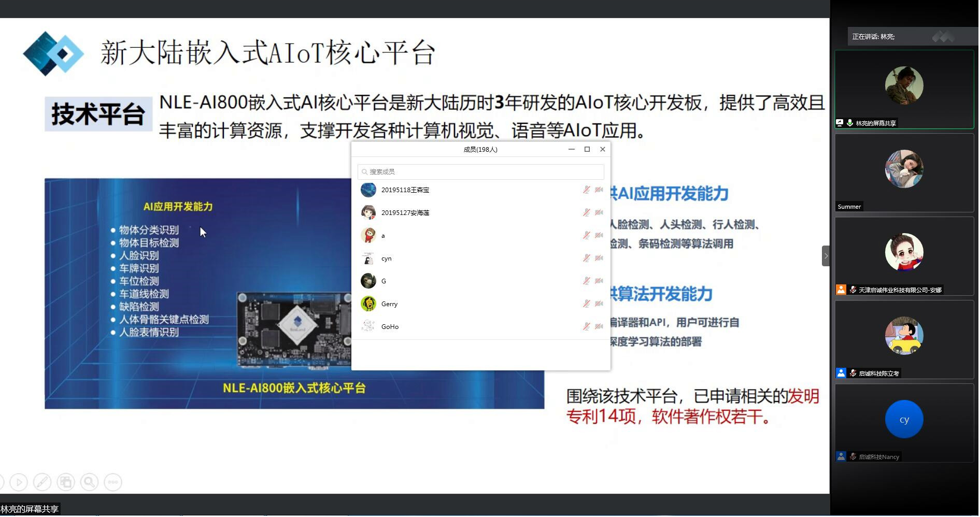Minimize the 成员(198人) members window
Screen dimensions: 980x517
pyautogui.click(x=572, y=149)
